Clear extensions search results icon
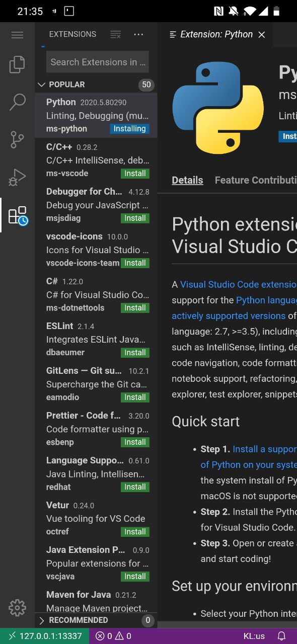 pos(115,34)
